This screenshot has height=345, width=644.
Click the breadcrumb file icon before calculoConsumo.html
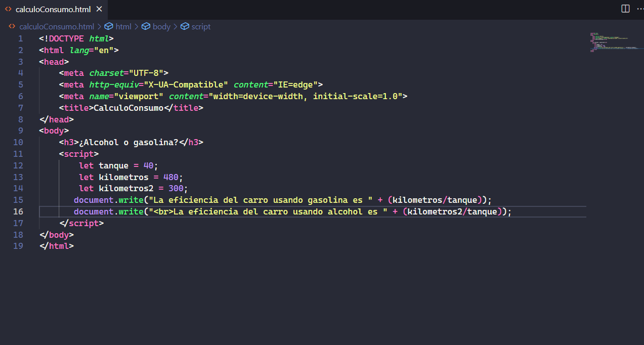point(12,26)
